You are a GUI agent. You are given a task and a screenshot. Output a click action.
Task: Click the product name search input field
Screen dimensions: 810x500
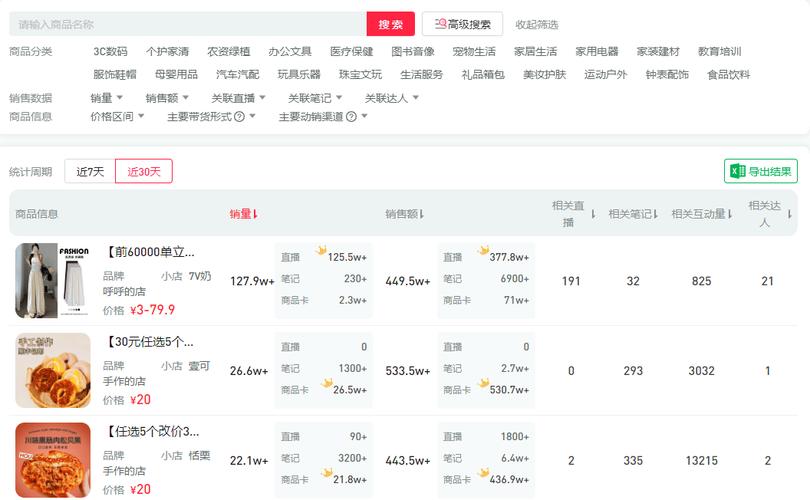[x=188, y=24]
